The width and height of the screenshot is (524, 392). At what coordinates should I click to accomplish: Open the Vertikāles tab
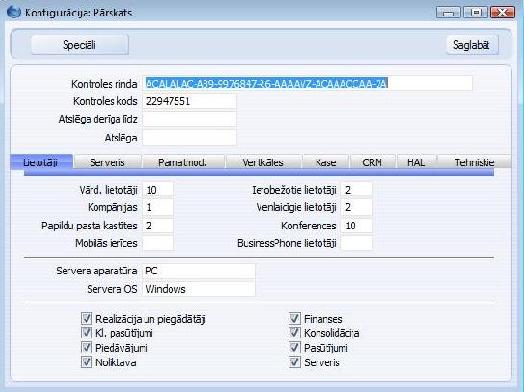point(263,162)
